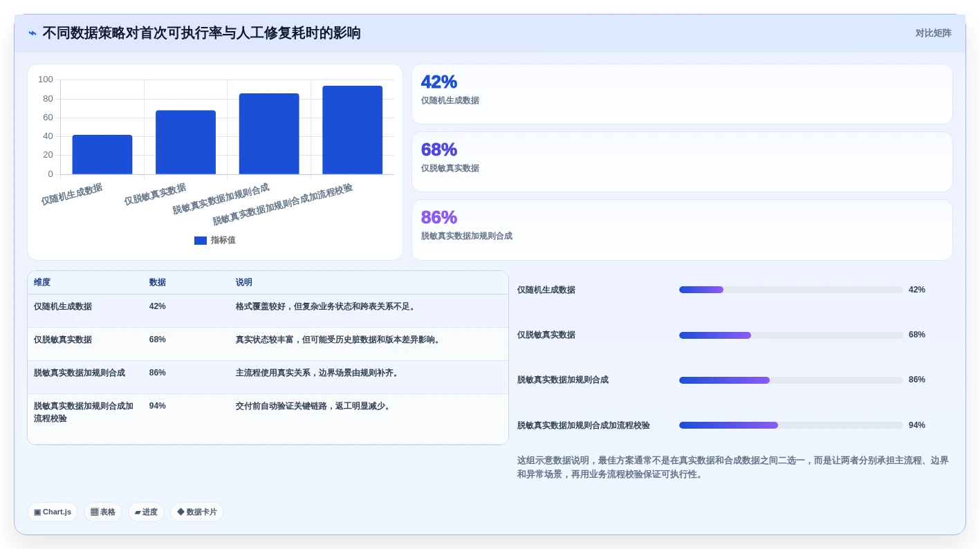Click table cell 仅随机生成数据
The width and height of the screenshot is (980, 549).
63,306
